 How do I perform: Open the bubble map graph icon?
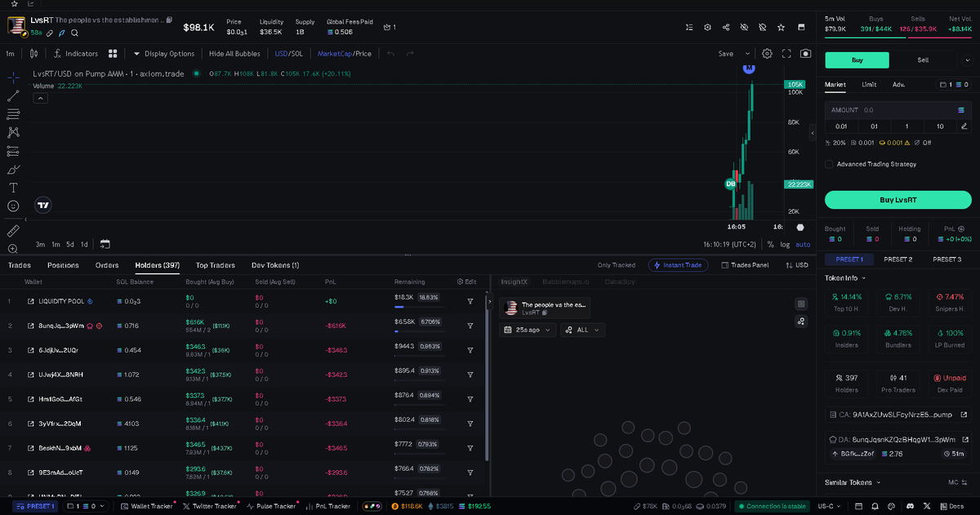pyautogui.click(x=801, y=322)
